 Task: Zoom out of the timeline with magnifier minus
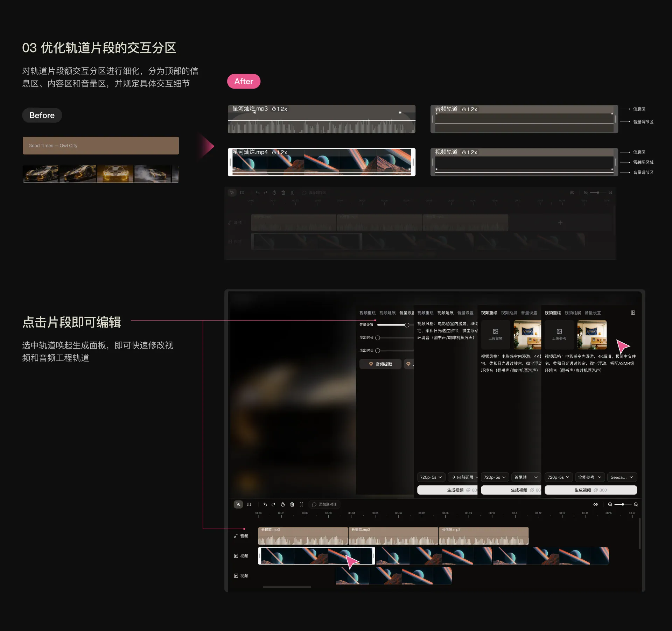pyautogui.click(x=636, y=504)
